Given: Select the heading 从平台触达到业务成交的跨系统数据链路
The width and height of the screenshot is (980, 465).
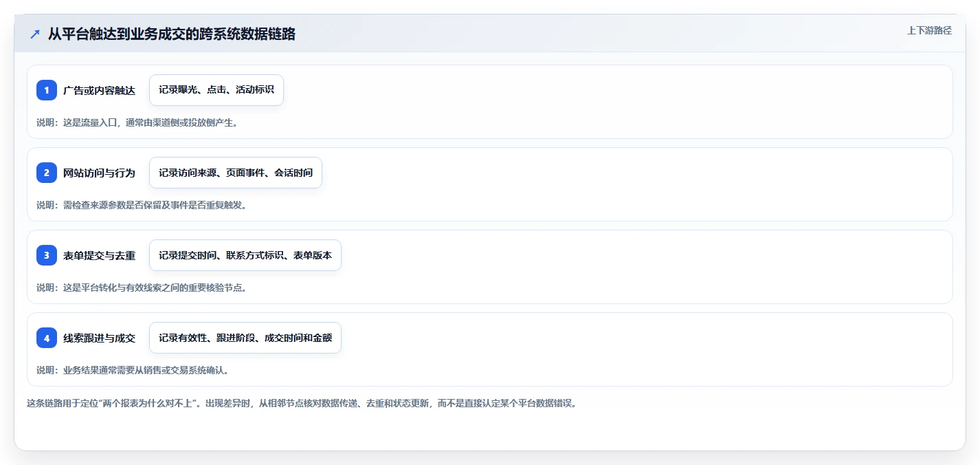Looking at the screenshot, I should pos(172,34).
